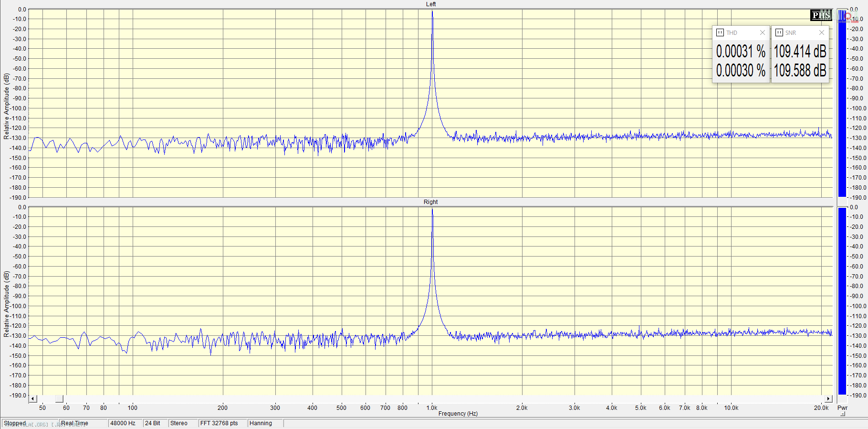Viewport: 868px width, 429px height.
Task: Click the Real Time status bar entry
Action: [x=83, y=423]
